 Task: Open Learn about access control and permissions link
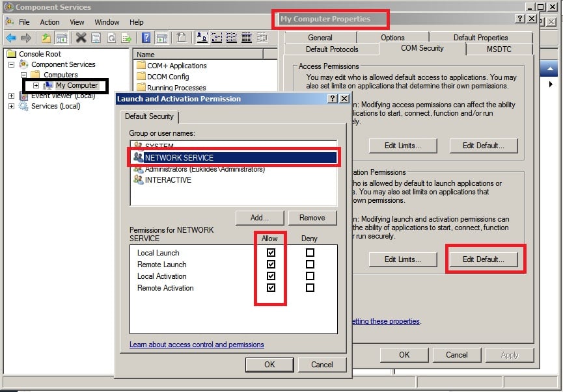click(197, 345)
